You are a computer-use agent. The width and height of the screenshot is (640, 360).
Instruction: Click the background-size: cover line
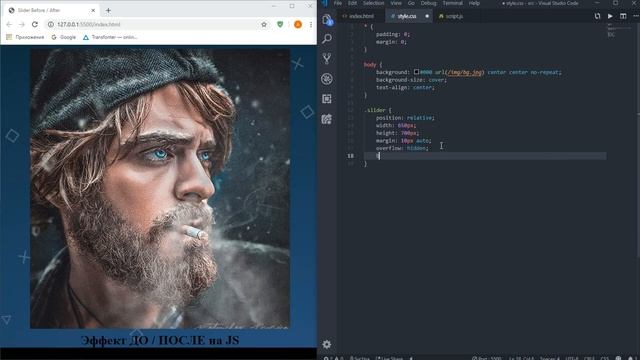click(x=411, y=80)
